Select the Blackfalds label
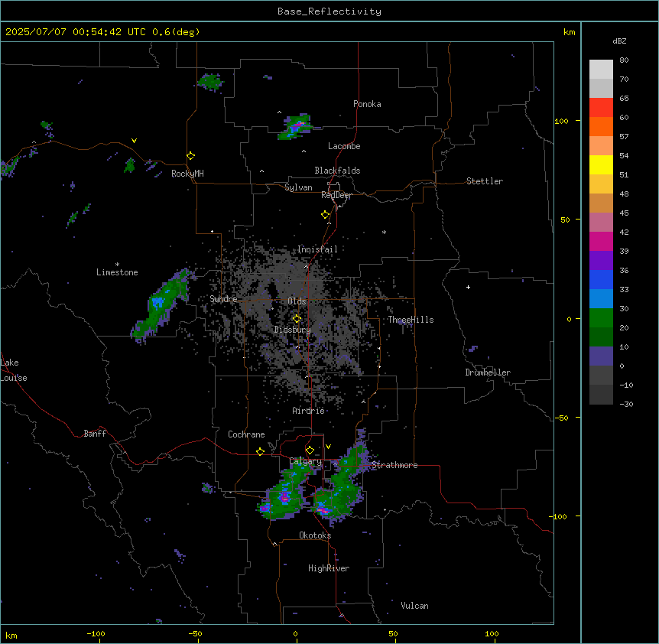 (337, 171)
